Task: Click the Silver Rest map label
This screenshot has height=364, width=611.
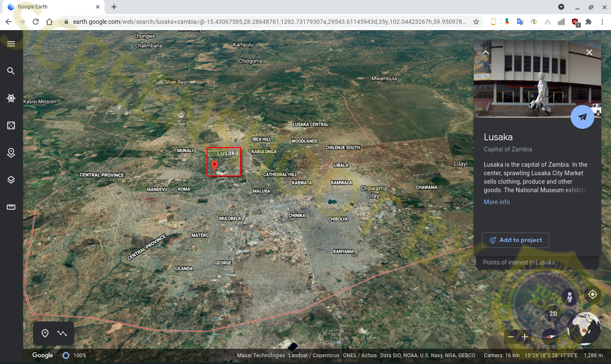Action: [176, 82]
